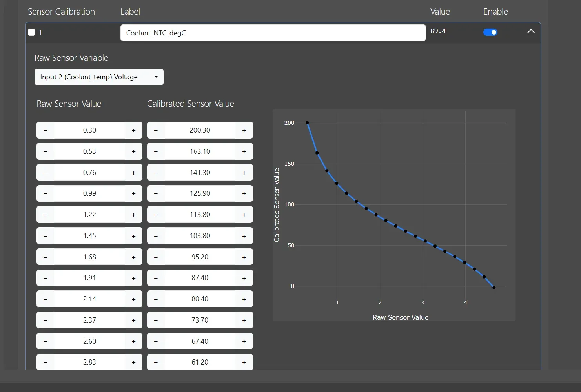The width and height of the screenshot is (581, 392).
Task: Increase calibrated value 73.70
Action: 244,320
